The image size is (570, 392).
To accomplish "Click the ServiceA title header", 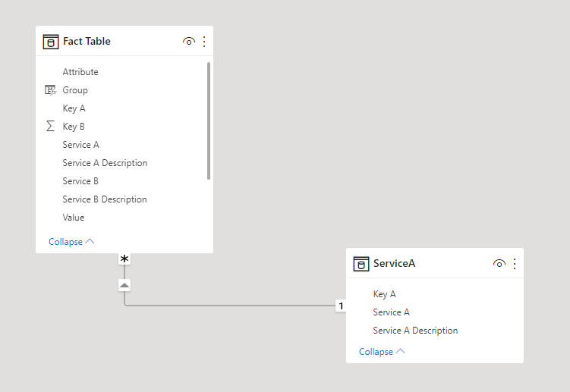I will coord(394,263).
